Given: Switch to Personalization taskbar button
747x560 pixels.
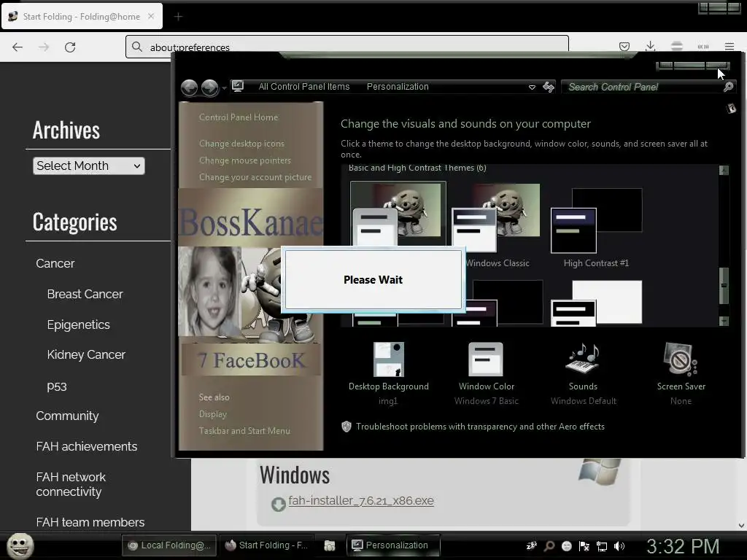Looking at the screenshot, I should [x=393, y=545].
